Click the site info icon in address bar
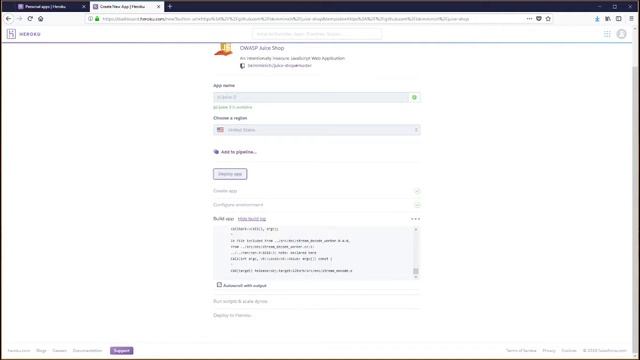Image resolution: width=640 pixels, height=360 pixels. pyautogui.click(x=90, y=19)
